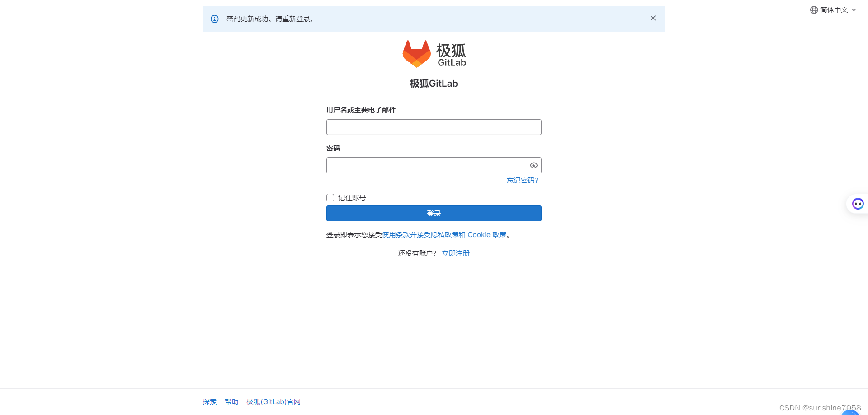This screenshot has width=868, height=415.
Task: Click the globe icon beside 简体中文
Action: coord(814,10)
